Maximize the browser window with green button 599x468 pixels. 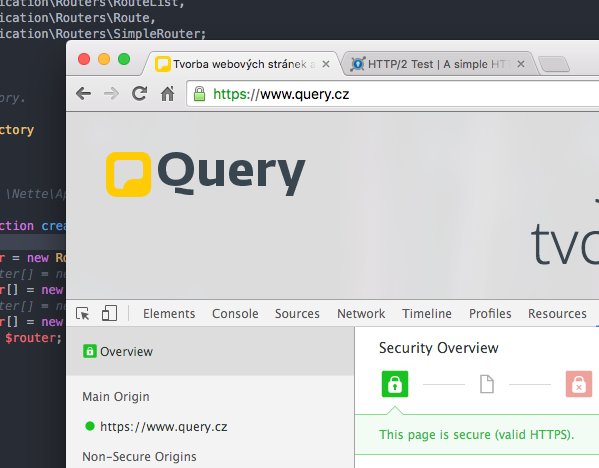pyautogui.click(x=124, y=59)
